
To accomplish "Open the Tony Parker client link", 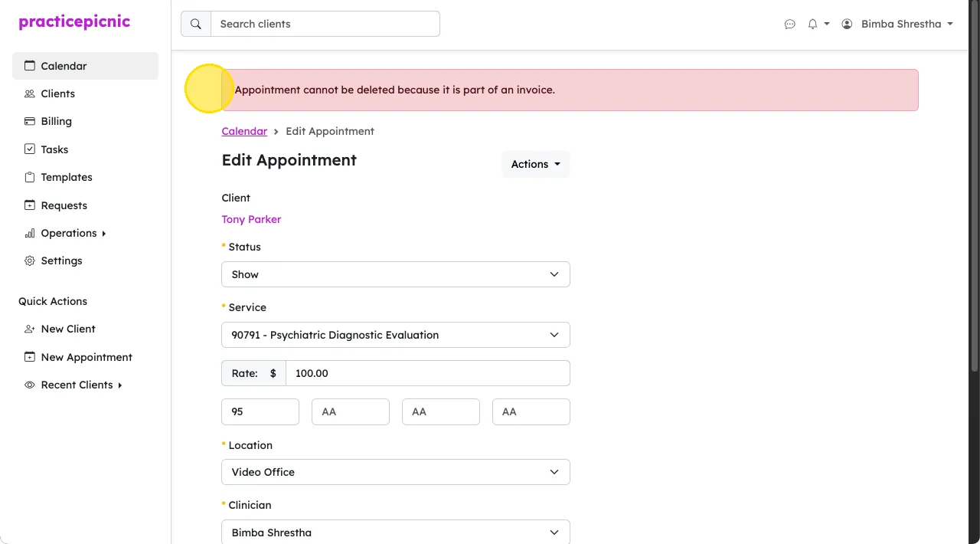I will 251,219.
